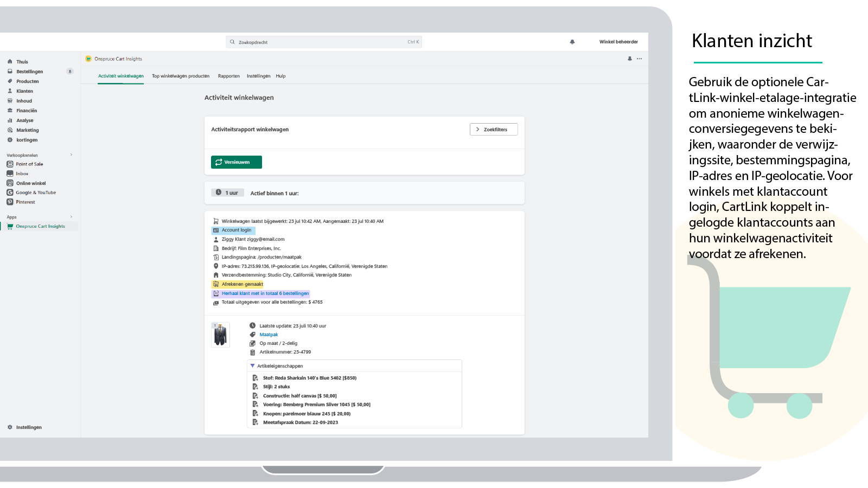Viewport: 868px width, 488px height.
Task: Switch to the Top winkelwagen producten tab
Action: [x=181, y=76]
